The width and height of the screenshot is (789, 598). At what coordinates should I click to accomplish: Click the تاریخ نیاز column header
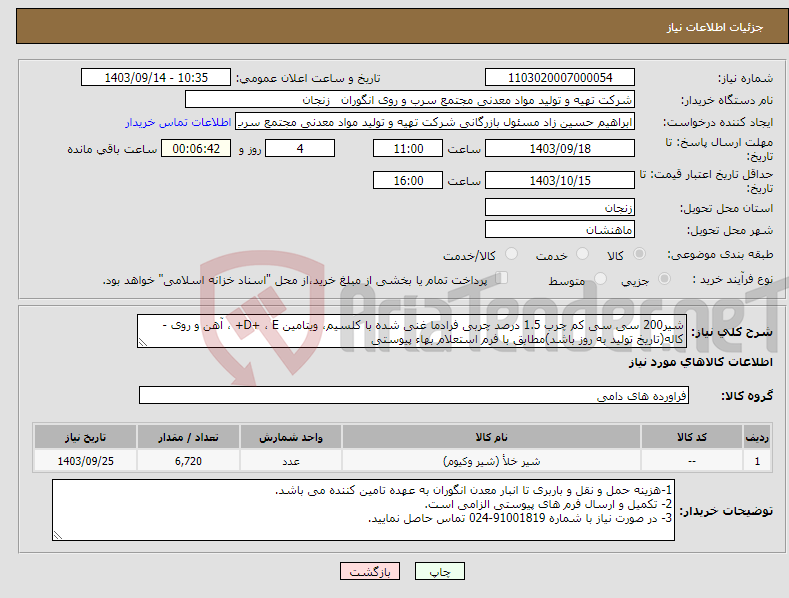(86, 437)
